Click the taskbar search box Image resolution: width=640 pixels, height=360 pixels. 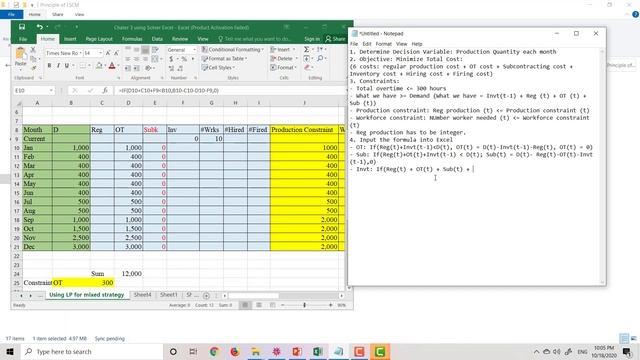pyautogui.click(x=91, y=351)
